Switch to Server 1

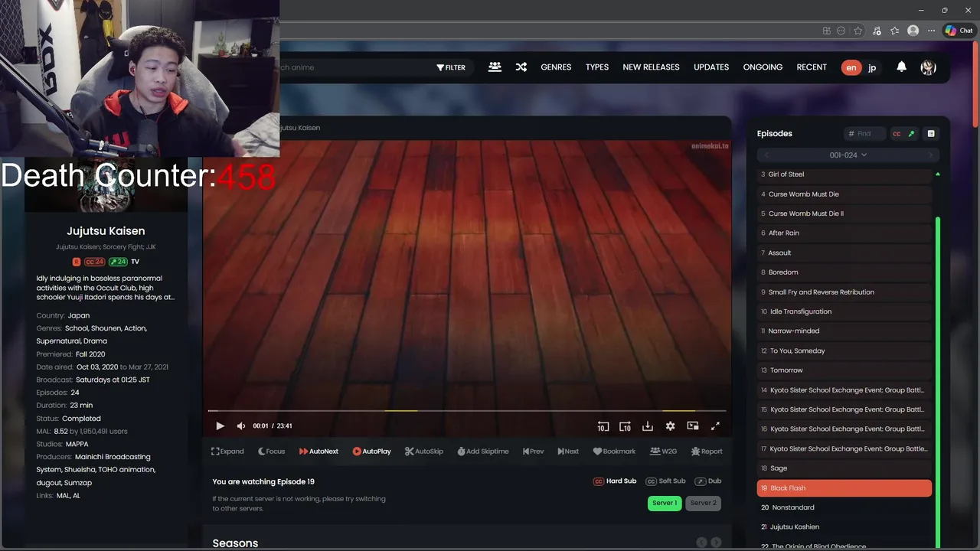[664, 504]
